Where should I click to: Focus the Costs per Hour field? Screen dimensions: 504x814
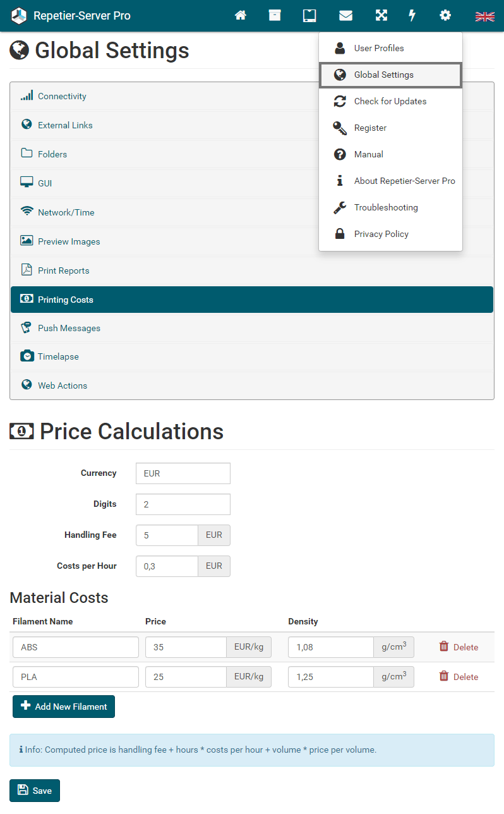tap(167, 566)
